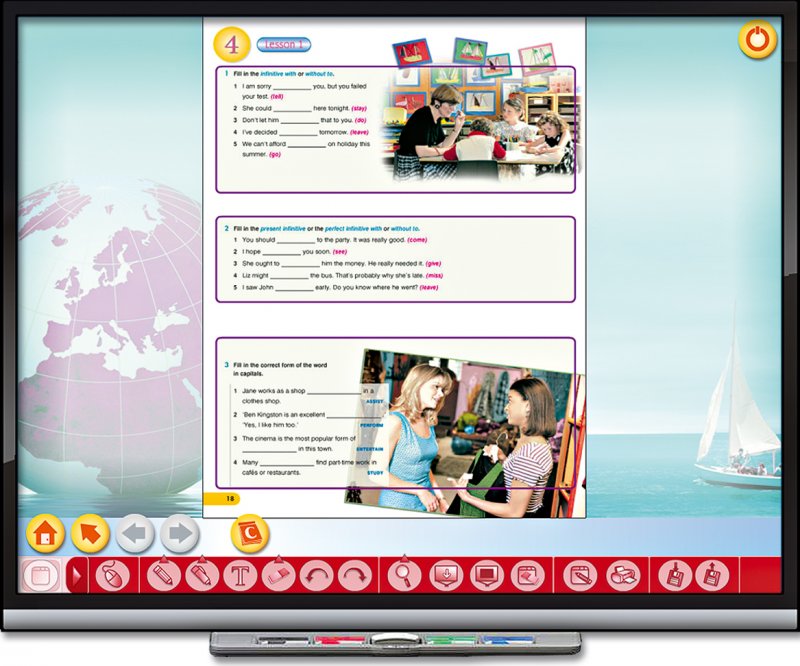Image resolution: width=800 pixels, height=666 pixels.
Task: Pick the eraser tool
Action: coord(278,576)
